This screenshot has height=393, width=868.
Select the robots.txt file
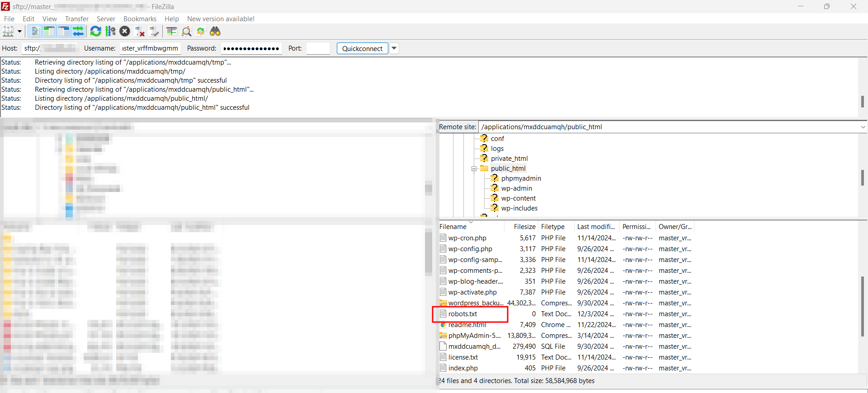pyautogui.click(x=462, y=314)
